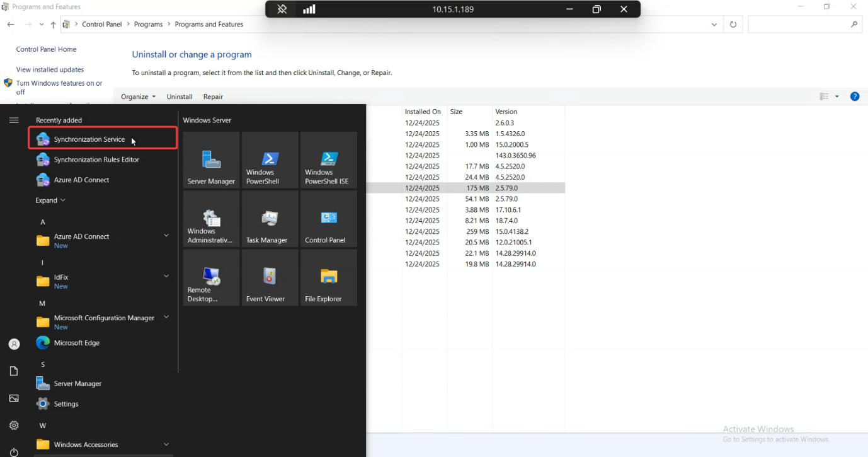Select the row with version 12.0.21005.1

coord(465,242)
